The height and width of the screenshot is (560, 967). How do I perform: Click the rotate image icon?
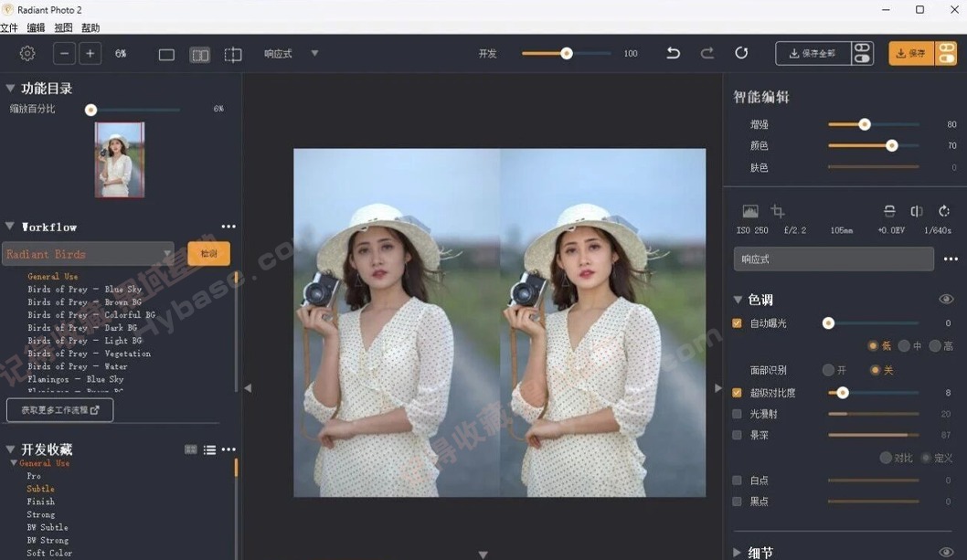944,212
